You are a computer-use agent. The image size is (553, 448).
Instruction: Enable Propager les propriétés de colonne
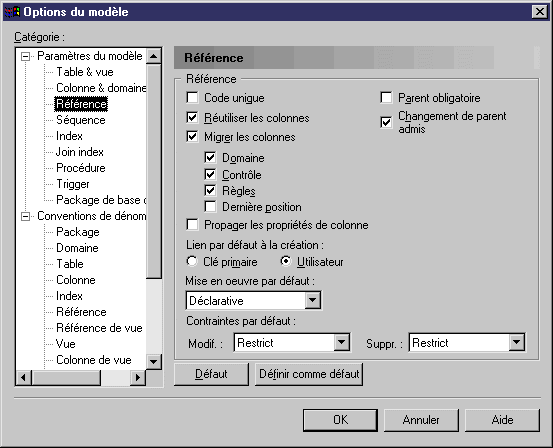[x=193, y=225]
